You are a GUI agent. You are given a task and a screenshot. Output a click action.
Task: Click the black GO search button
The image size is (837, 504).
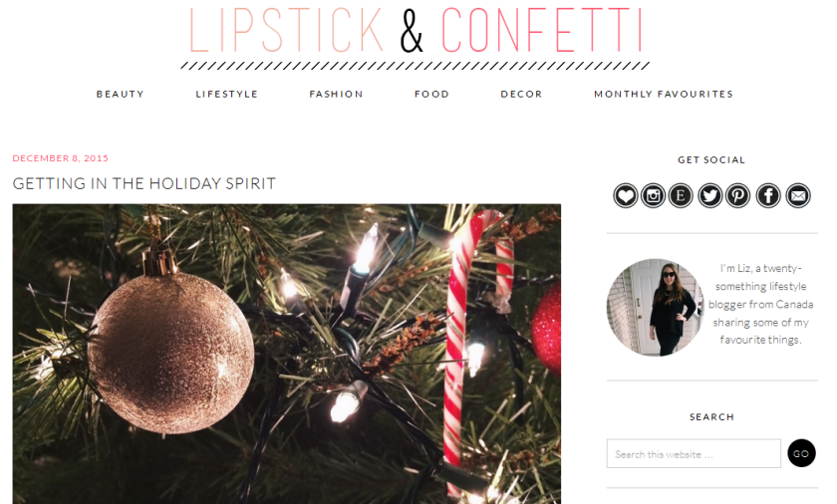tap(801, 453)
